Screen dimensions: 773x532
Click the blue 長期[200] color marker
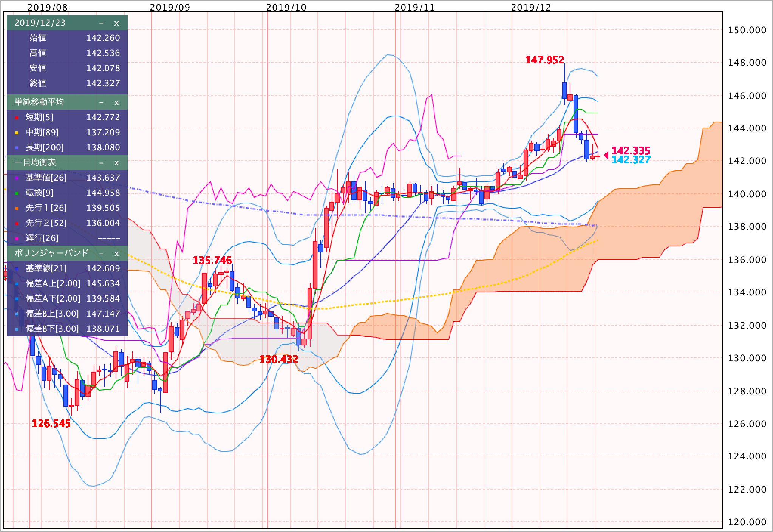pyautogui.click(x=17, y=148)
